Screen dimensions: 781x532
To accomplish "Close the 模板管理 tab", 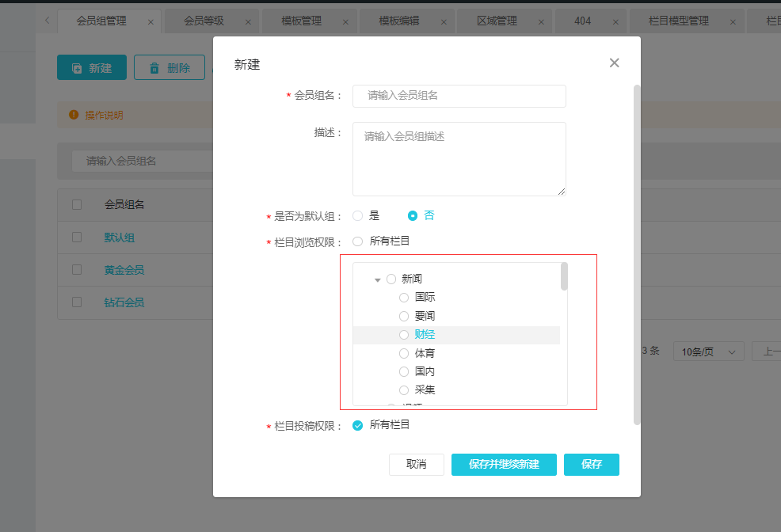I will tap(345, 22).
